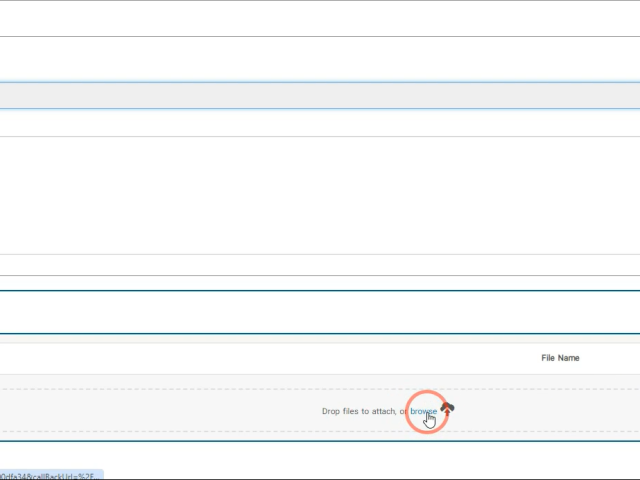Click the topmost field row
The image size is (640, 480).
coord(320,18)
